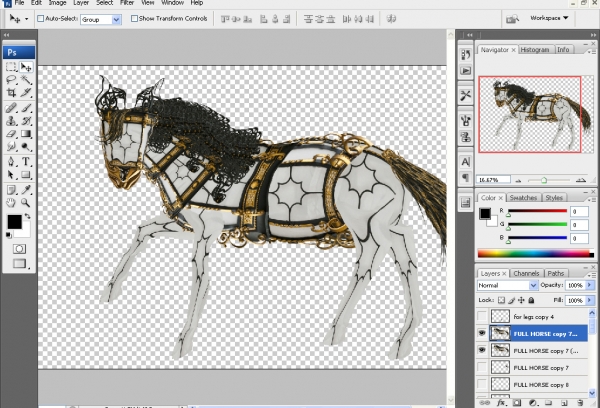This screenshot has height=408, width=600.
Task: Select the Path Selection tool
Action: (11, 175)
